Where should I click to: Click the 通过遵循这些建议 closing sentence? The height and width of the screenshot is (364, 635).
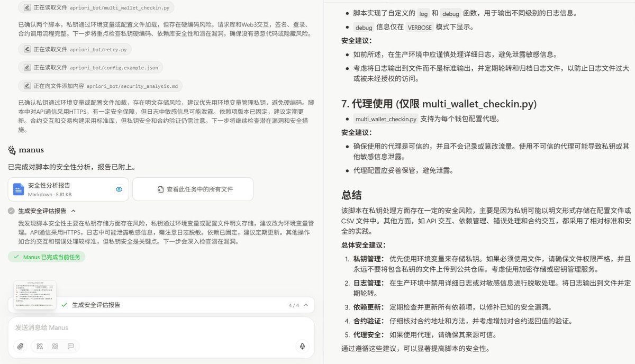pos(415,348)
